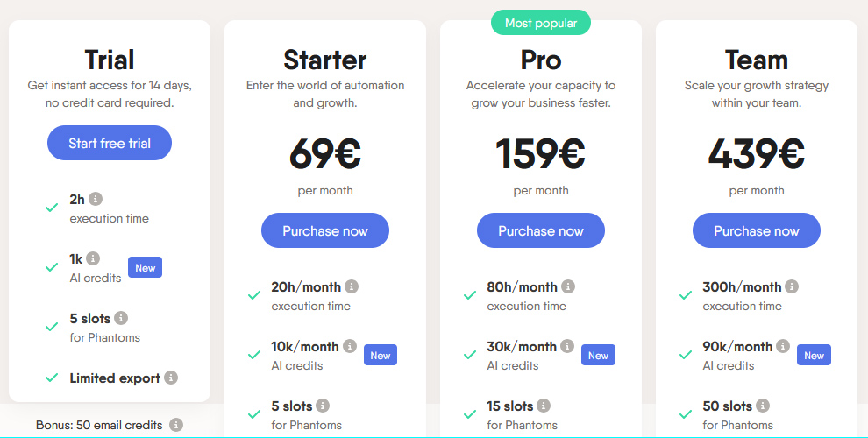Purchase the Starter plan at 69€
This screenshot has height=438, width=868.
325,230
